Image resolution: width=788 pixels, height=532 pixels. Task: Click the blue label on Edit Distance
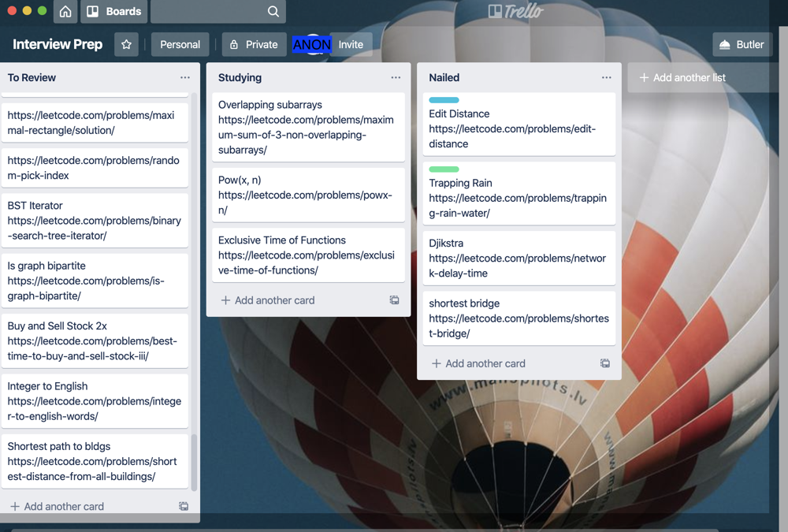tap(444, 100)
